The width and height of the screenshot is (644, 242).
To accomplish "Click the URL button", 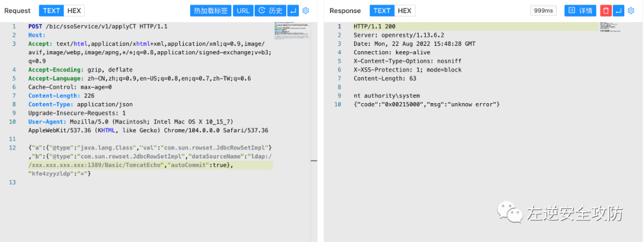I will point(243,11).
